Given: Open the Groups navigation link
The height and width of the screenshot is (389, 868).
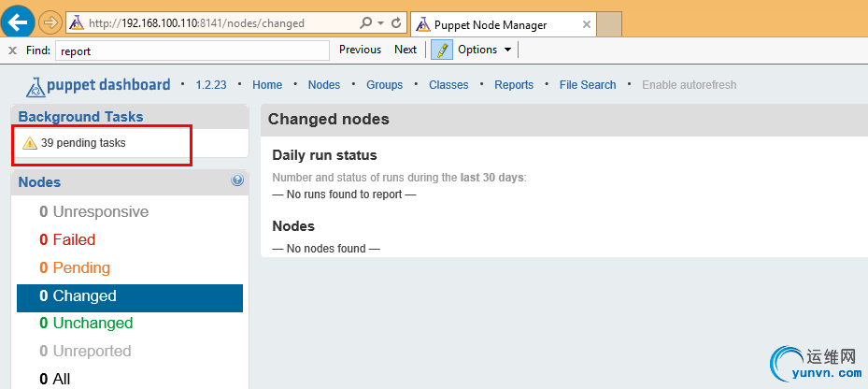Looking at the screenshot, I should pos(385,85).
